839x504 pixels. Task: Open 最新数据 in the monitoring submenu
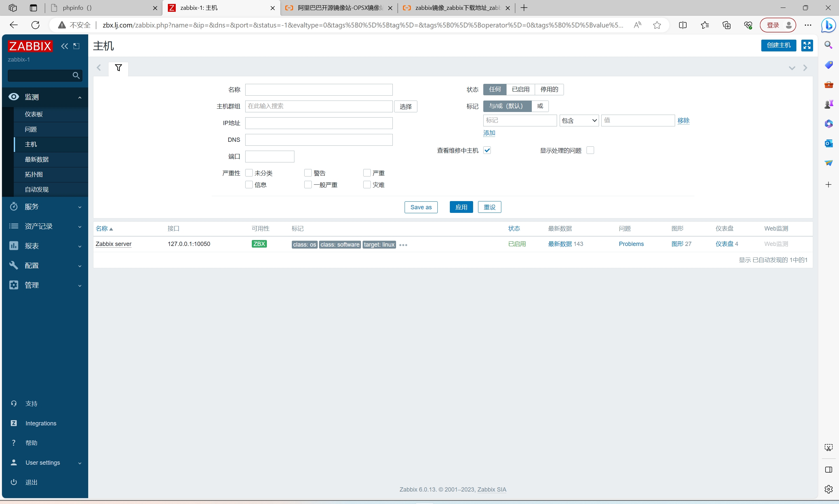(x=37, y=159)
